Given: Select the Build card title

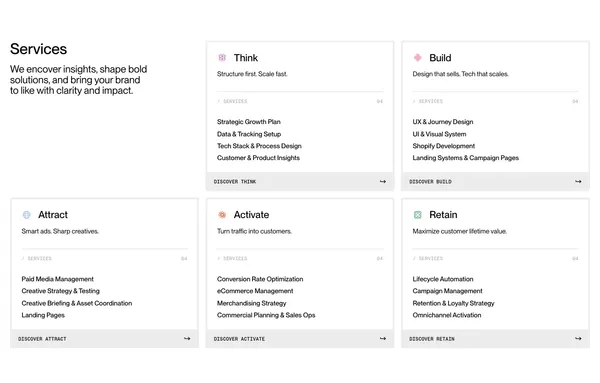Looking at the screenshot, I should coord(440,58).
